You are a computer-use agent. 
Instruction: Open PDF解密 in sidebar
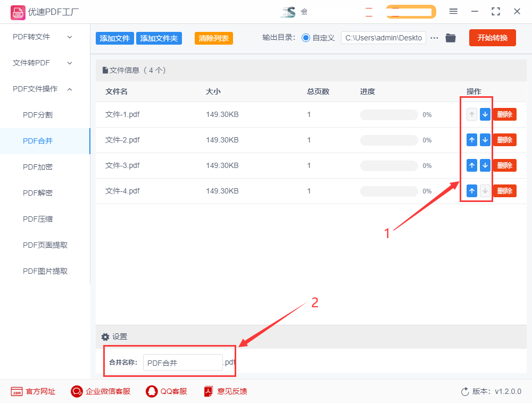click(x=38, y=193)
